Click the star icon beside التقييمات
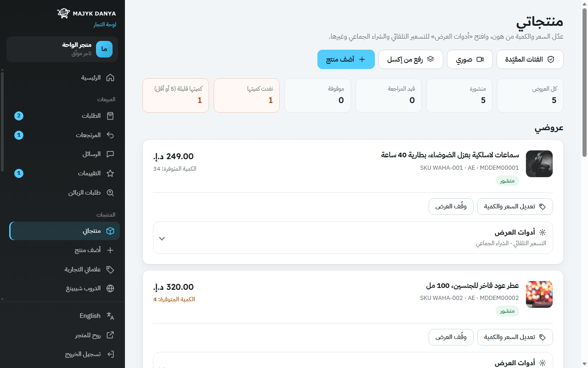This screenshot has width=588, height=368. 110,173
